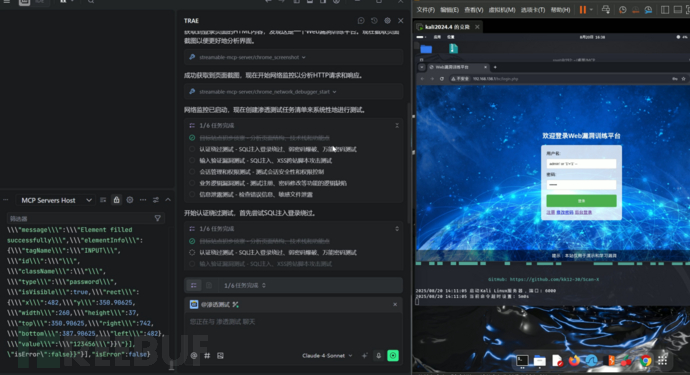Expand the second 1/6 task list card
This screenshot has height=375, width=690.
pyautogui.click(x=397, y=229)
